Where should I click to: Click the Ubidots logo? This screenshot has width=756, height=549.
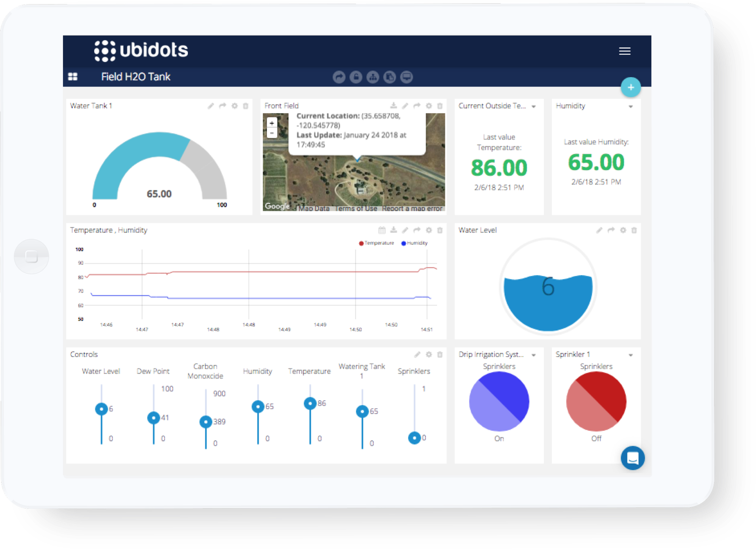[x=141, y=50]
